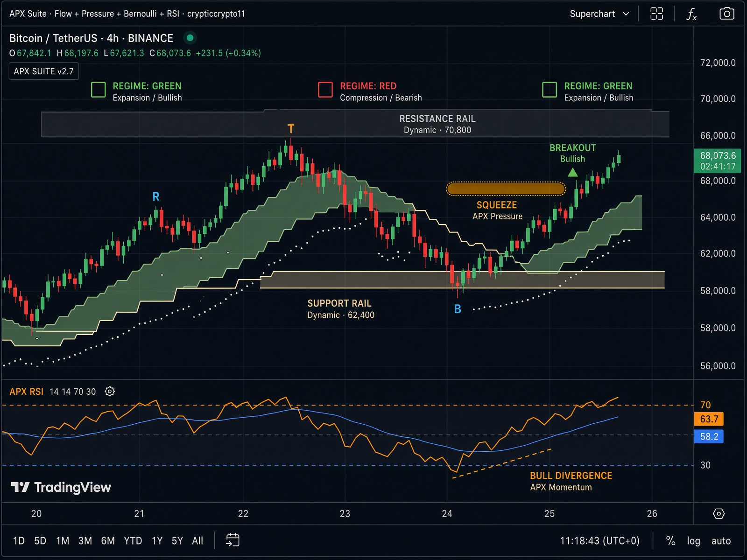Click the date label 23 on time axis

click(345, 514)
